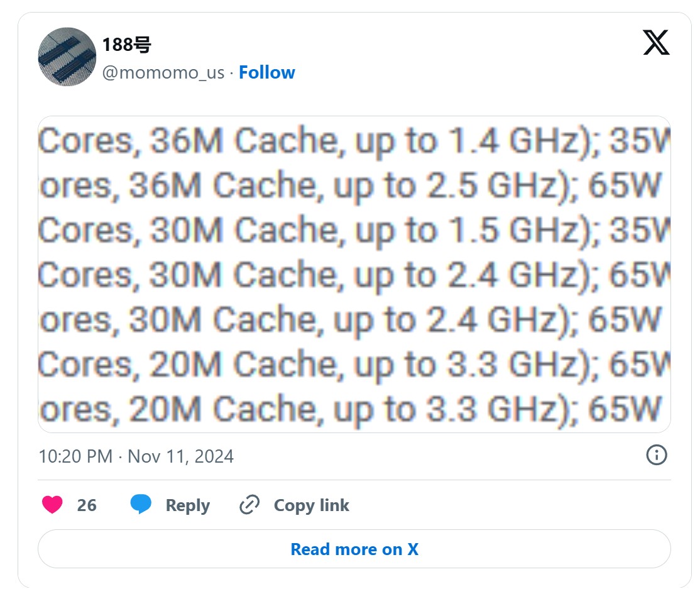Open the info icon beside the timestamp
The image size is (700, 589).
pyautogui.click(x=655, y=456)
